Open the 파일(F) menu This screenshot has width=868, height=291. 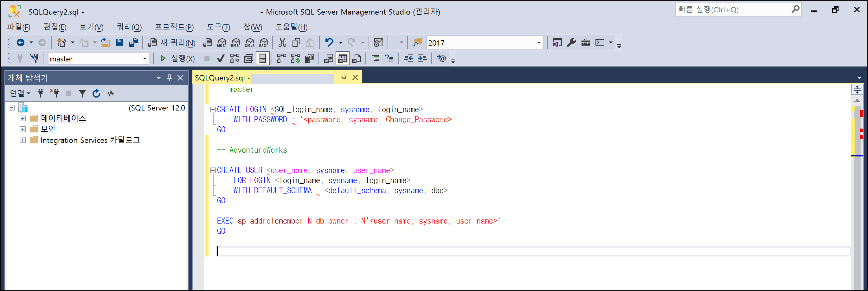[18, 27]
